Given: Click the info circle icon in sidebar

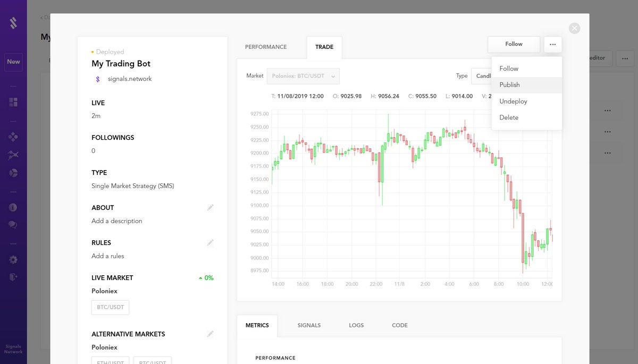Looking at the screenshot, I should pyautogui.click(x=13, y=207).
